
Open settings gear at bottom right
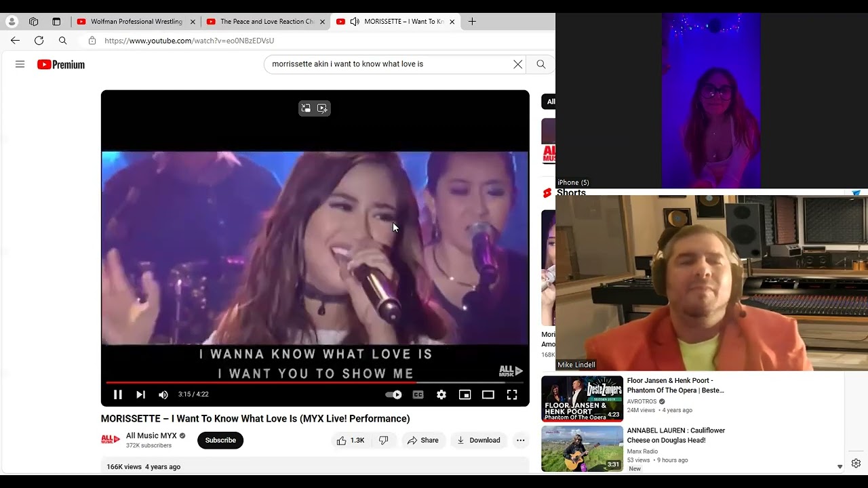[856, 464]
